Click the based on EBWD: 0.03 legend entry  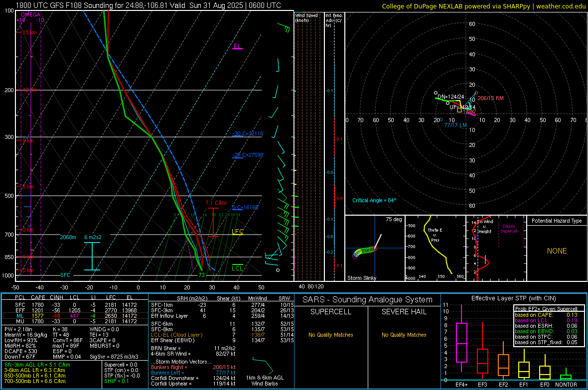(x=546, y=331)
